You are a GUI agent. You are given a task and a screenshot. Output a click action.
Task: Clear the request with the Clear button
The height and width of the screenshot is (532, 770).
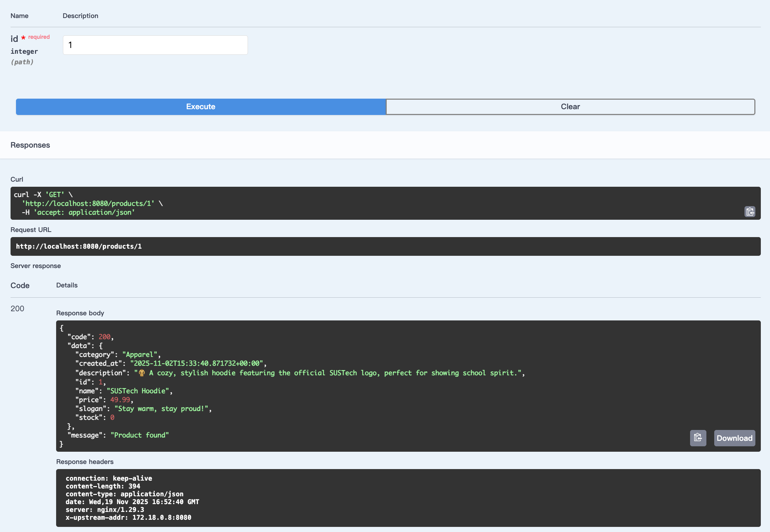[570, 107]
